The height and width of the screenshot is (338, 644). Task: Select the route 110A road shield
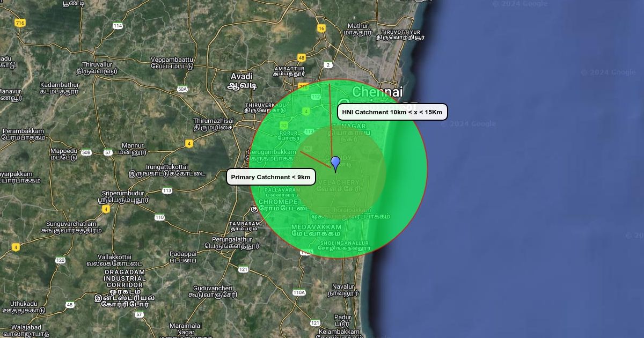click(x=299, y=292)
